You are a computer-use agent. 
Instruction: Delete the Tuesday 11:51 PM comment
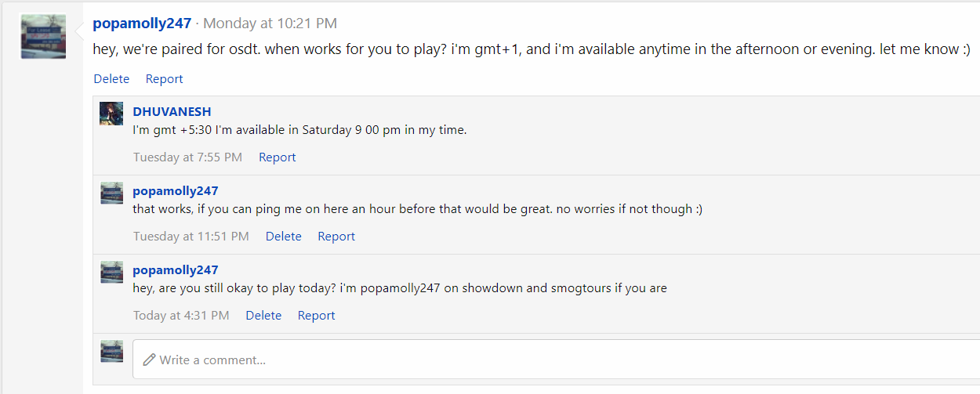coord(283,236)
